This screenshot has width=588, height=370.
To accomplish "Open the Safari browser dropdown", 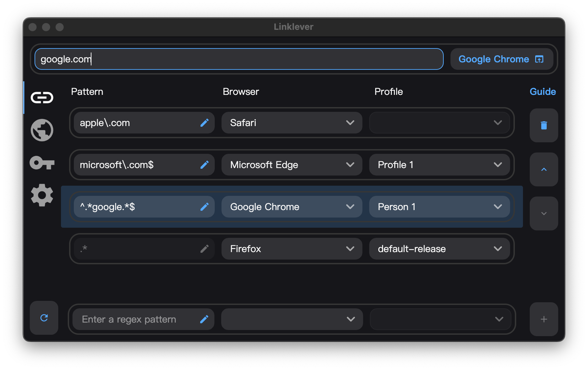I will 292,123.
